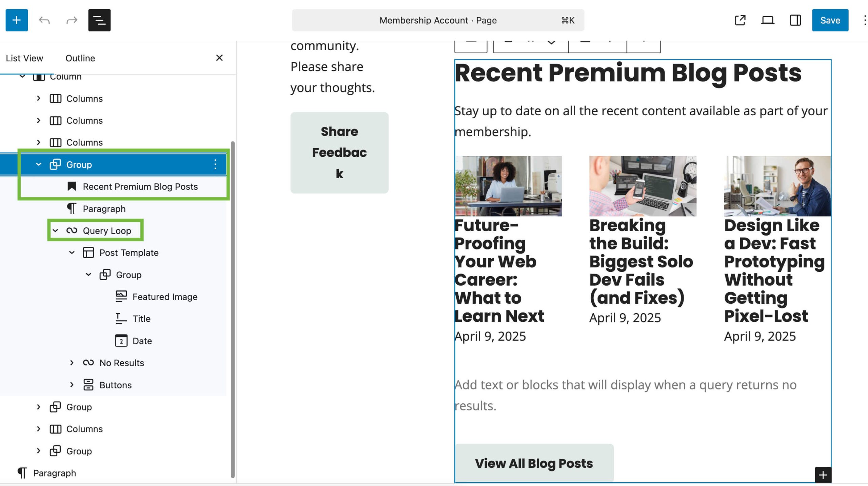This screenshot has width=868, height=486.
Task: Open the Membership Account command palette field
Action: tap(438, 20)
